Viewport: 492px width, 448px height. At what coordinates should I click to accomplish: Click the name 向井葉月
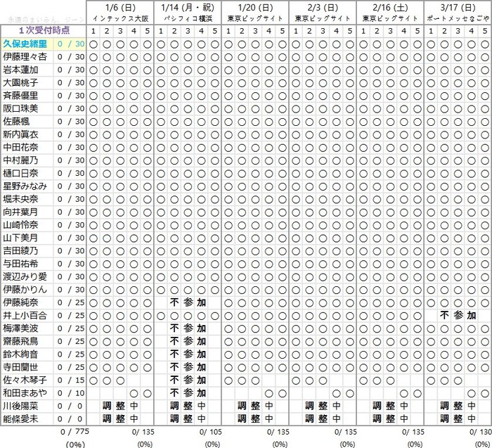point(20,212)
